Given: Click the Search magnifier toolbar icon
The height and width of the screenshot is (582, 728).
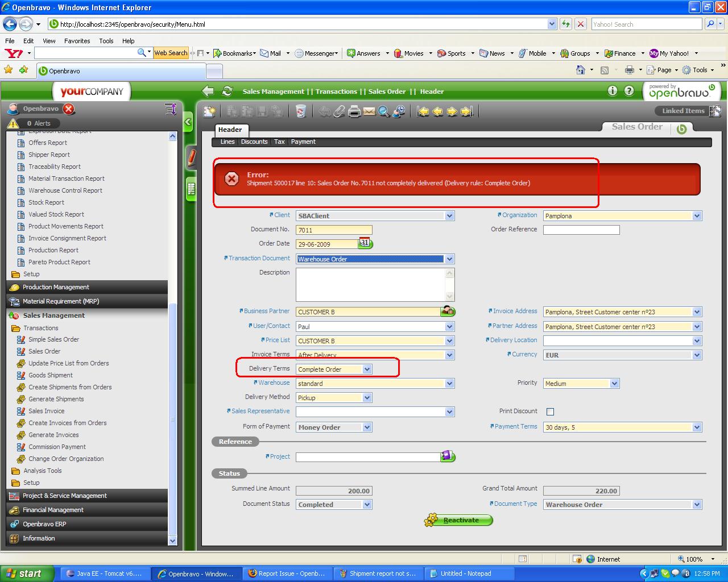Looking at the screenshot, I should pos(384,111).
